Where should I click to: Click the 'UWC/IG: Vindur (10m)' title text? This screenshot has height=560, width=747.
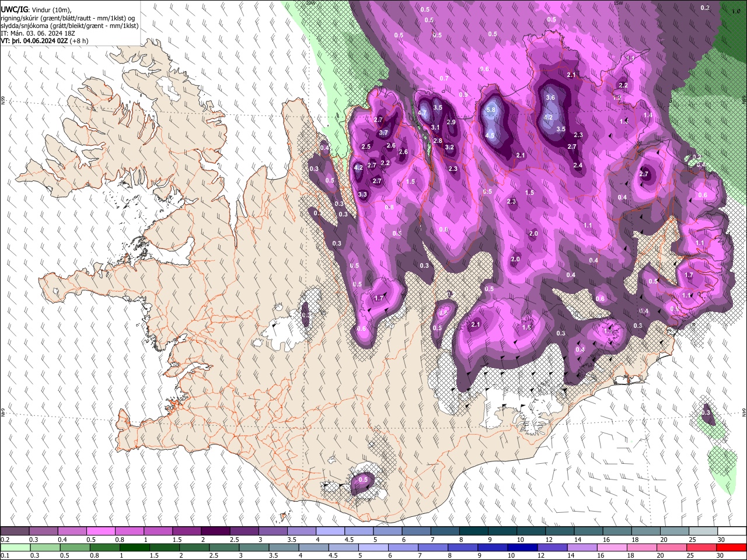36,9
